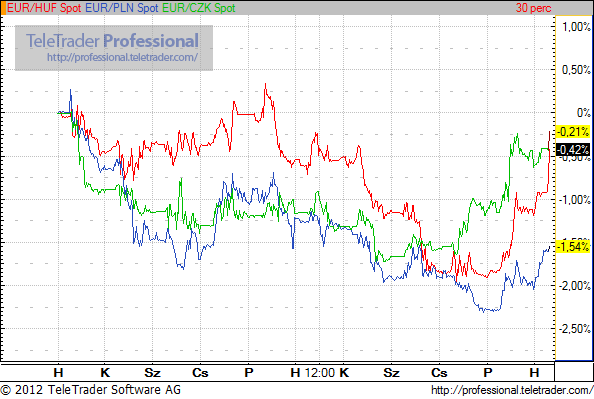This screenshot has width=594, height=399.
Task: Click the first Cs day marker
Action: (200, 373)
